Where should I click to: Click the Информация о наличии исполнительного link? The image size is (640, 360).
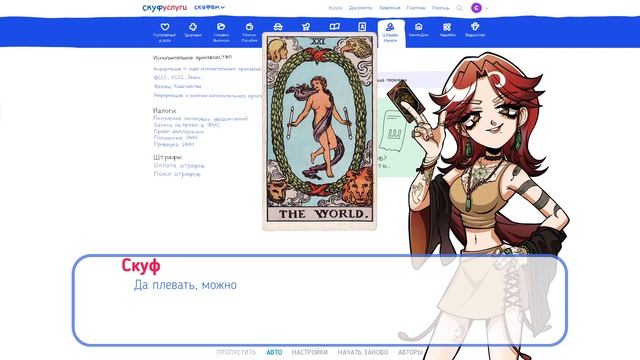click(208, 96)
